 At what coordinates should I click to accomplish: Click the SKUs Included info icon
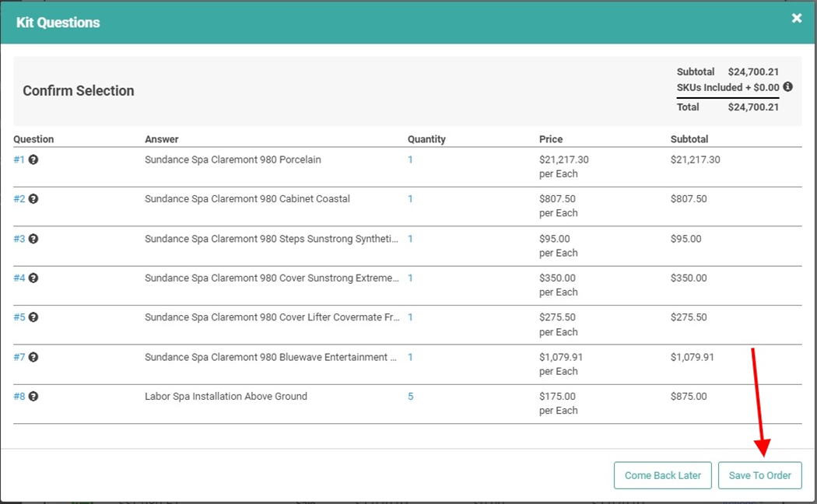tap(788, 87)
